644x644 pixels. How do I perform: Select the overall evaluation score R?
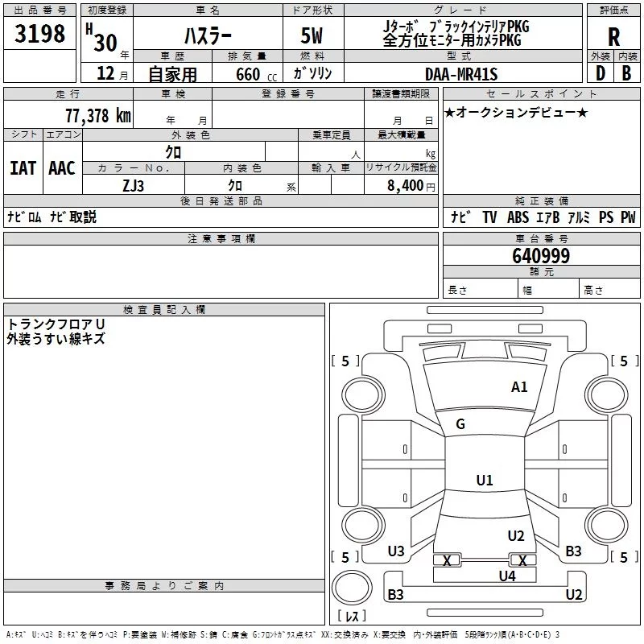click(x=613, y=36)
